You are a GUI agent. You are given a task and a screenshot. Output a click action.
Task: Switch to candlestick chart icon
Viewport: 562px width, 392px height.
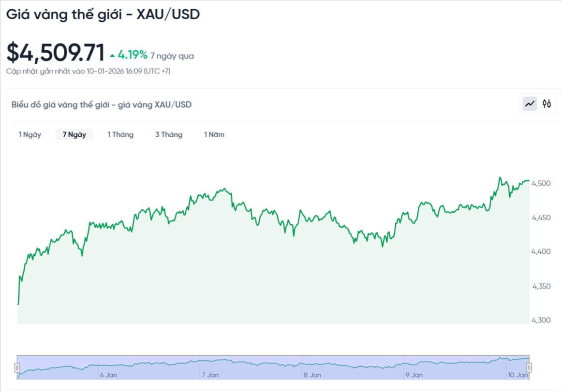(x=547, y=103)
